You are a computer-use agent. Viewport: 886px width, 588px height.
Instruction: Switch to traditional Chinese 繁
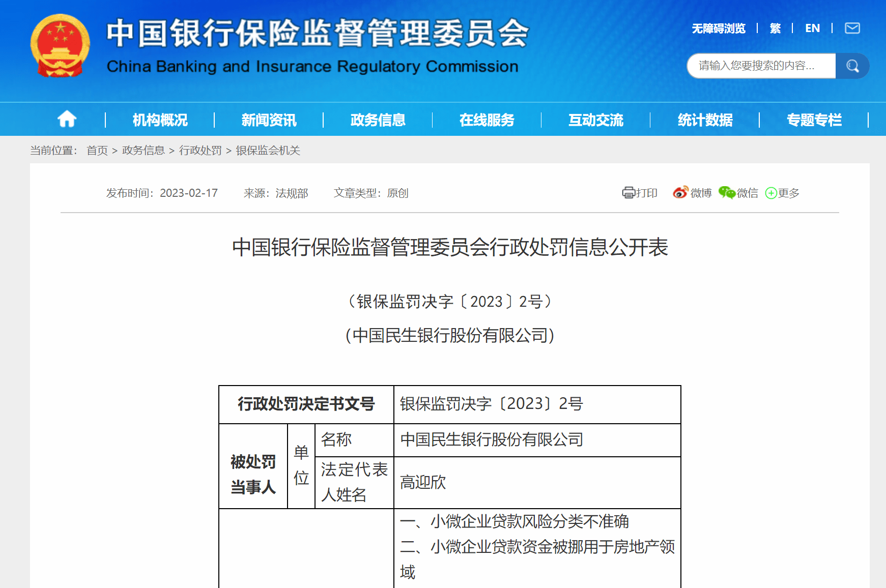[775, 28]
